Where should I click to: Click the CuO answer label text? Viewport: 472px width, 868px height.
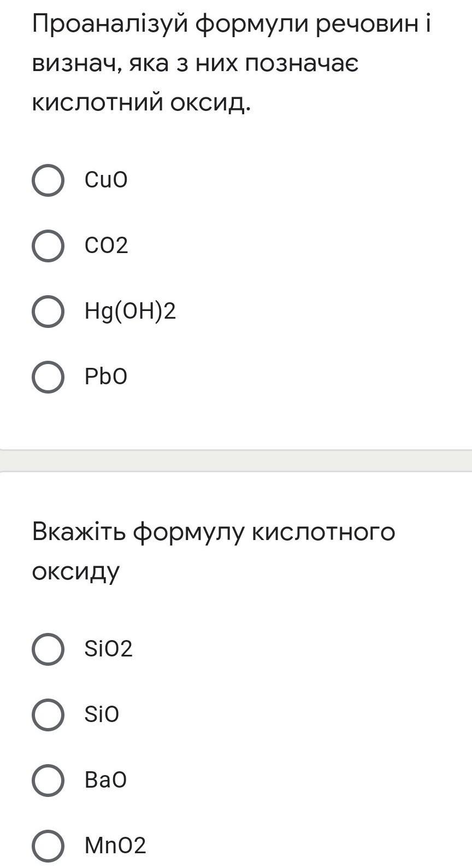pos(106,180)
